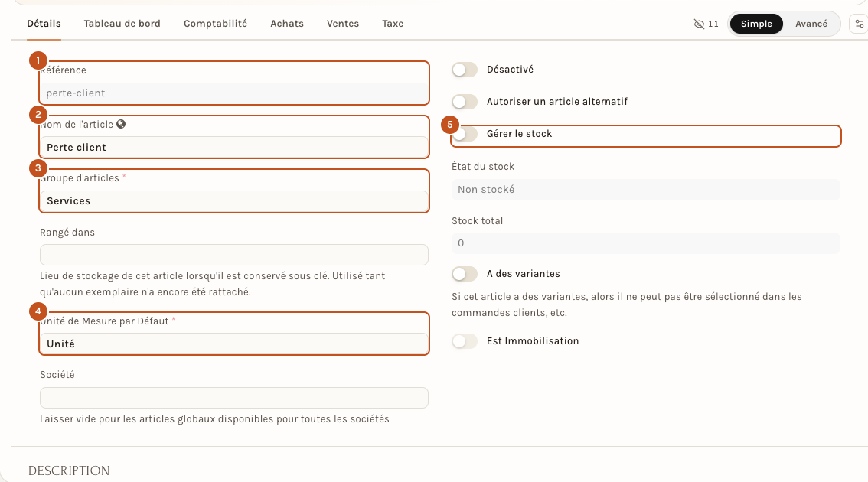Go to the Comptabilité tab
Viewport: 868px width, 482px height.
click(215, 23)
